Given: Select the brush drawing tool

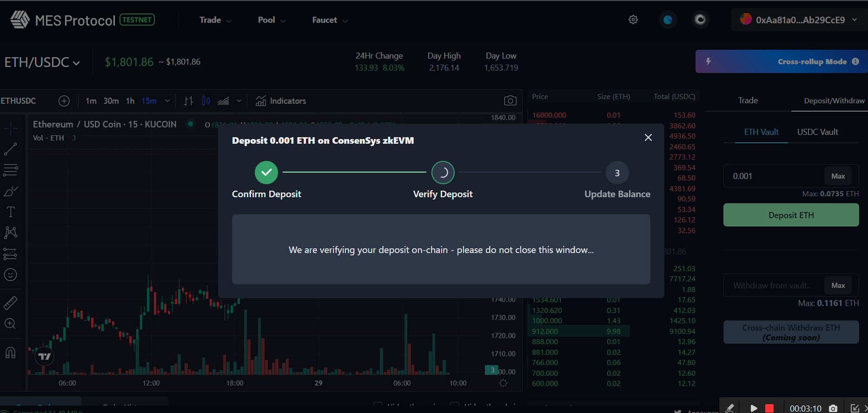Looking at the screenshot, I should 10,191.
